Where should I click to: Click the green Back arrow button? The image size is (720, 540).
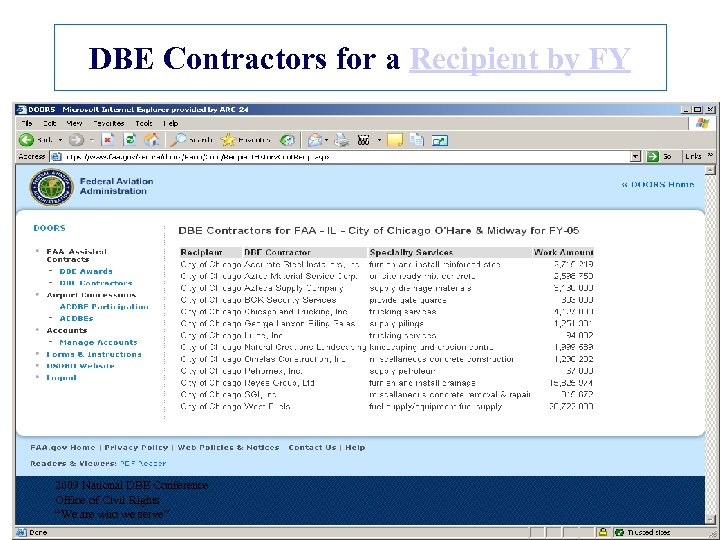[26, 140]
